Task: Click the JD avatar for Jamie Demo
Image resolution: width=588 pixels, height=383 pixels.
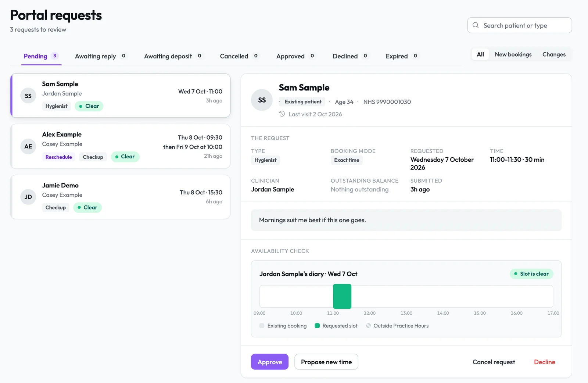Action: [28, 197]
